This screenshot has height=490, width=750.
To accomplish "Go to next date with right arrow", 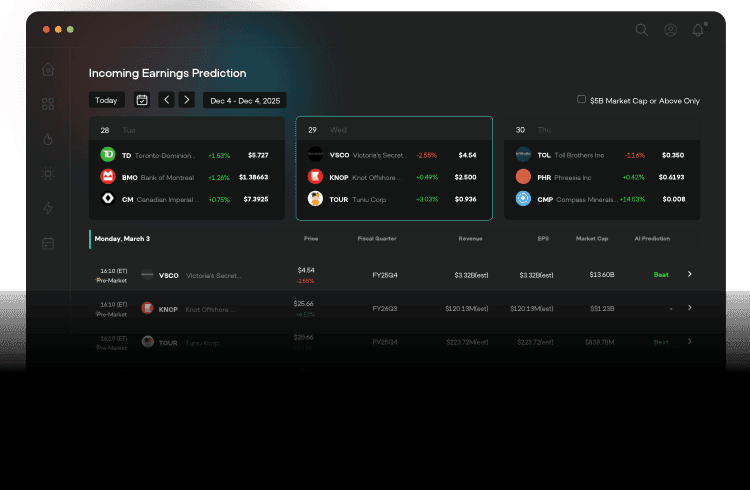I will pyautogui.click(x=187, y=100).
